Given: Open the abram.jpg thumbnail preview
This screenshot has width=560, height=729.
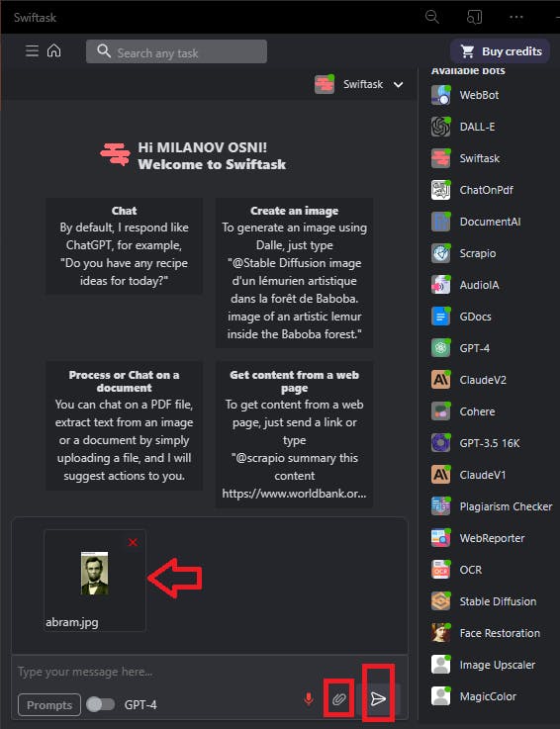Looking at the screenshot, I should (x=94, y=574).
